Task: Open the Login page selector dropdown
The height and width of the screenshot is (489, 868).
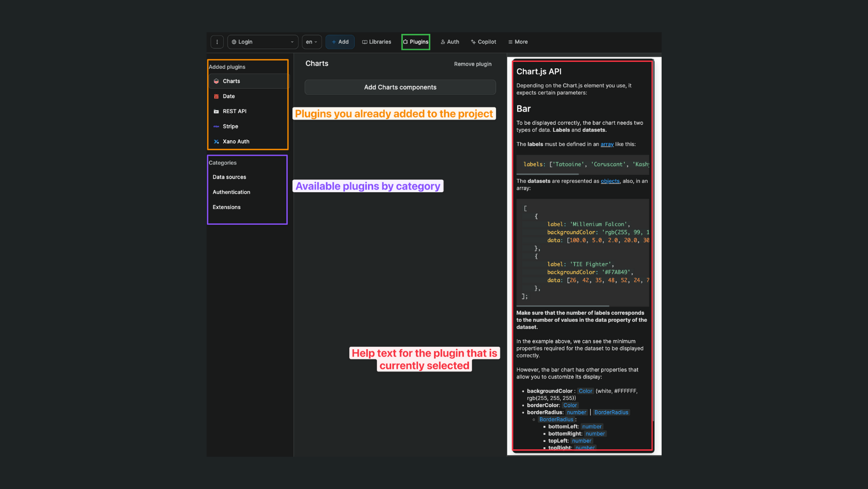Action: click(x=263, y=42)
